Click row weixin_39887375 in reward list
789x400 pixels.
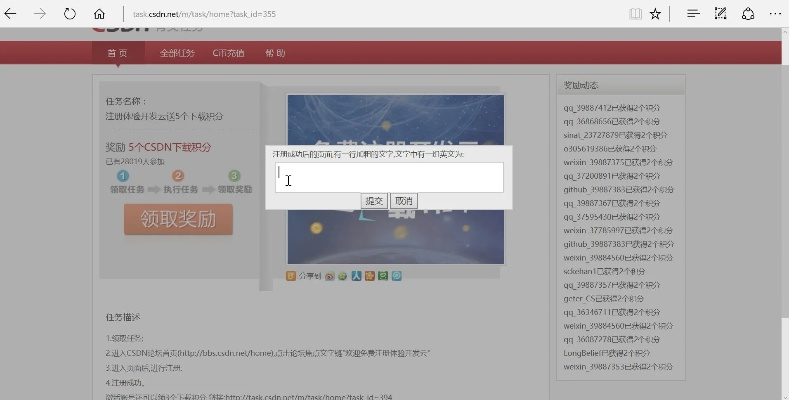[x=618, y=162]
